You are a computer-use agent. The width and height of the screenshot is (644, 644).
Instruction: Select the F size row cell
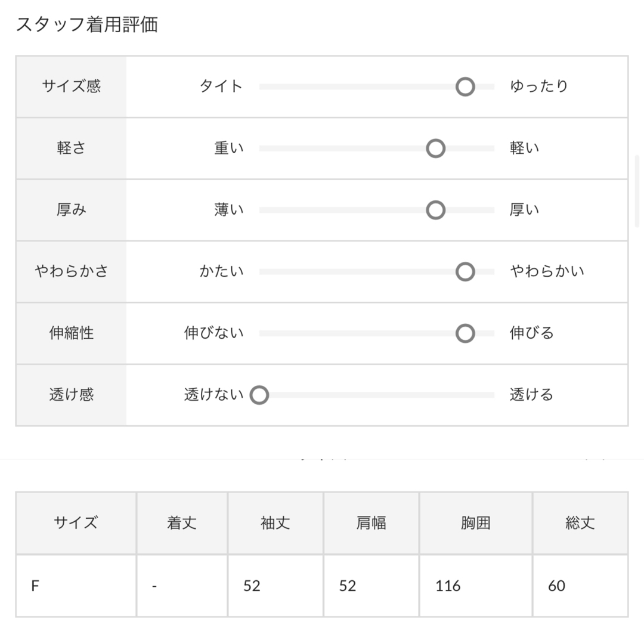[x=76, y=586]
